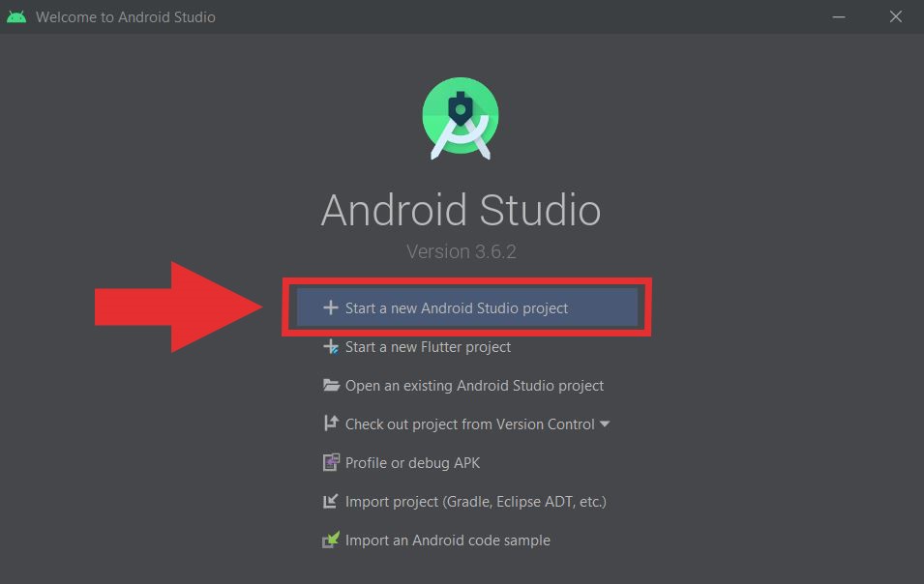This screenshot has width=924, height=584.
Task: Open an existing Android Studio project
Action: pos(474,386)
